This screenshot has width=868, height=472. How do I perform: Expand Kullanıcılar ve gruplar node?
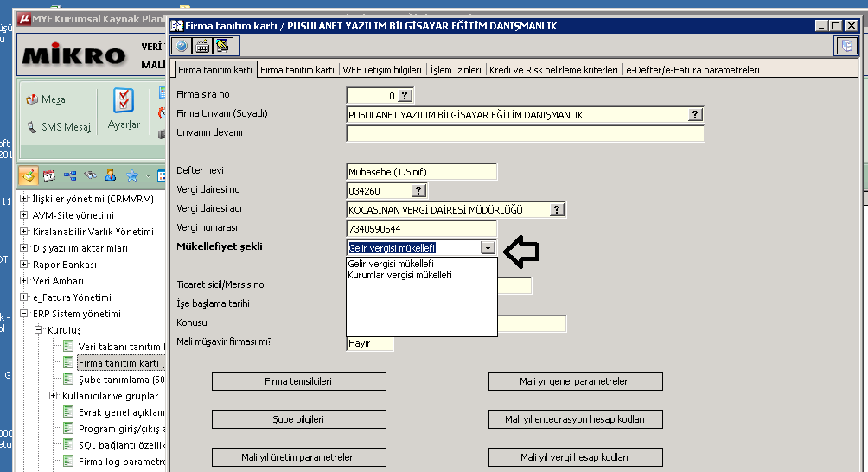54,396
